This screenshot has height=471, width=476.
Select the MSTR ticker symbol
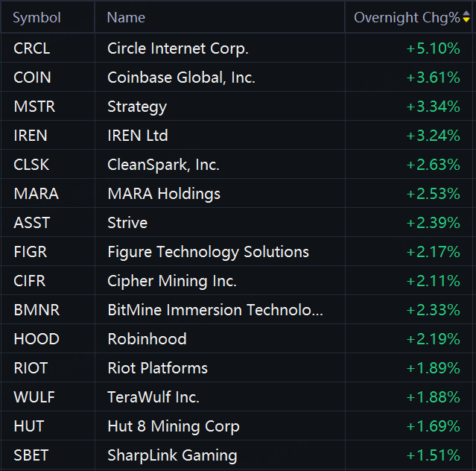tap(34, 107)
